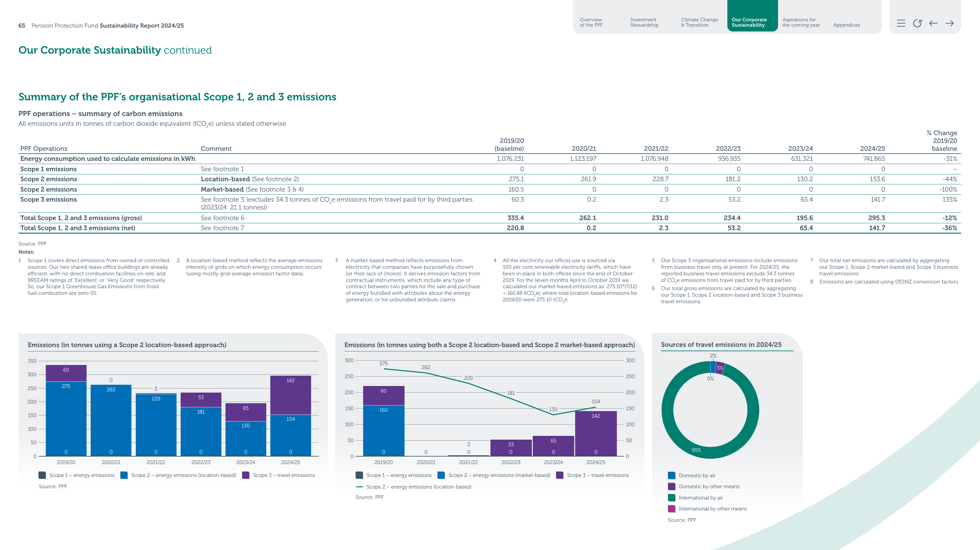Screen dimensions: 980x550
Task: Click the 160 market-based bar in second chart
Action: point(384,431)
